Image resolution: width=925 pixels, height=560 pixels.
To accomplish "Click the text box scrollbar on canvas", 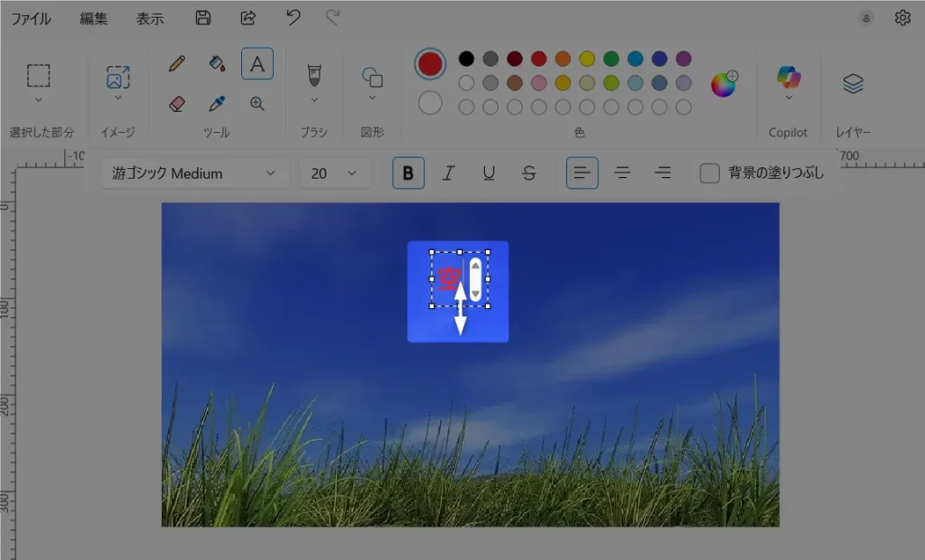I will coord(475,279).
